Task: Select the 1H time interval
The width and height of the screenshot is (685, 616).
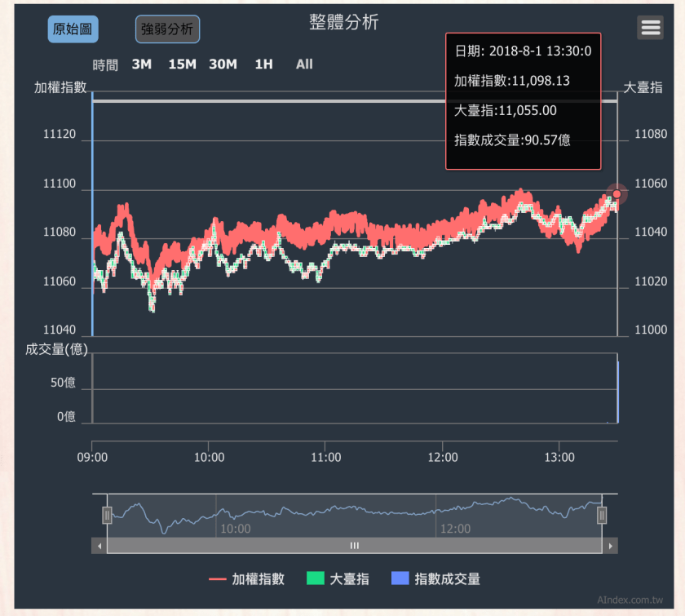Action: tap(263, 64)
